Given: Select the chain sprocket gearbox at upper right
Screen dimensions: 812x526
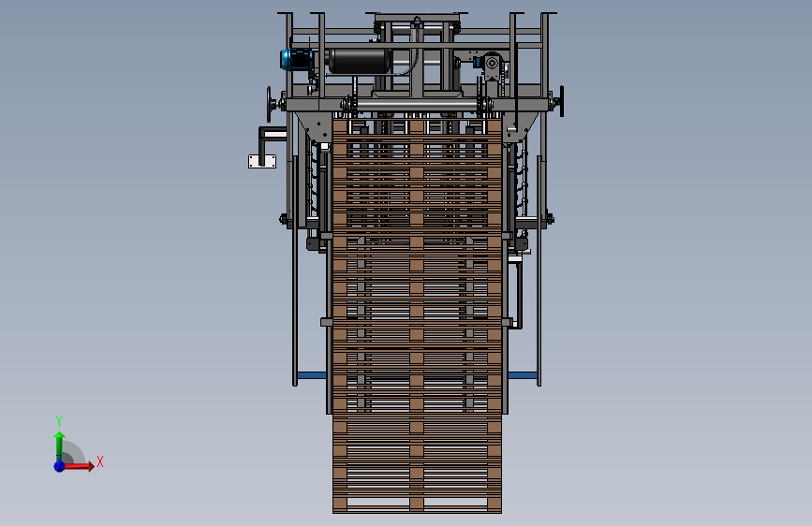Looking at the screenshot, I should tap(492, 65).
